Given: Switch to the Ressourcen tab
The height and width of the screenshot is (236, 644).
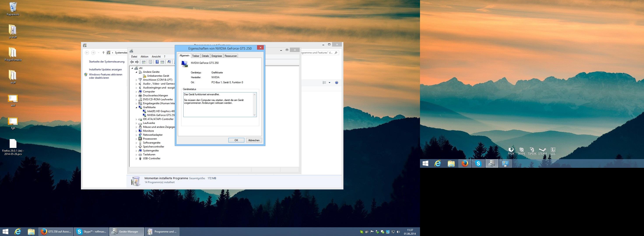Looking at the screenshot, I should [230, 56].
